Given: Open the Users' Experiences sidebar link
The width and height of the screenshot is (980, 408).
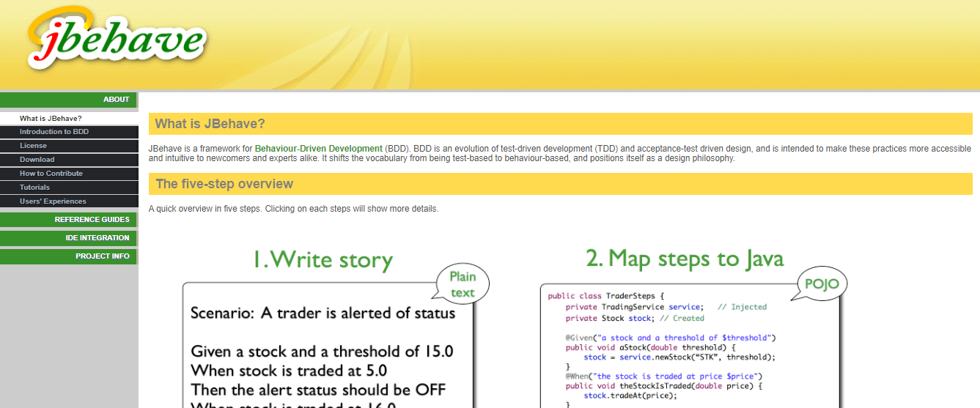Looking at the screenshot, I should coord(53,201).
